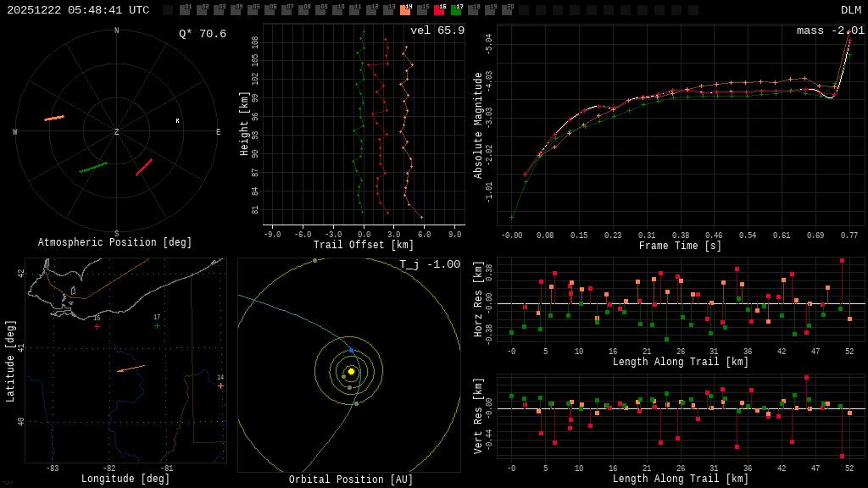This screenshot has height=488, width=868.
Task: Click station indicator box 18
Action: [473, 10]
